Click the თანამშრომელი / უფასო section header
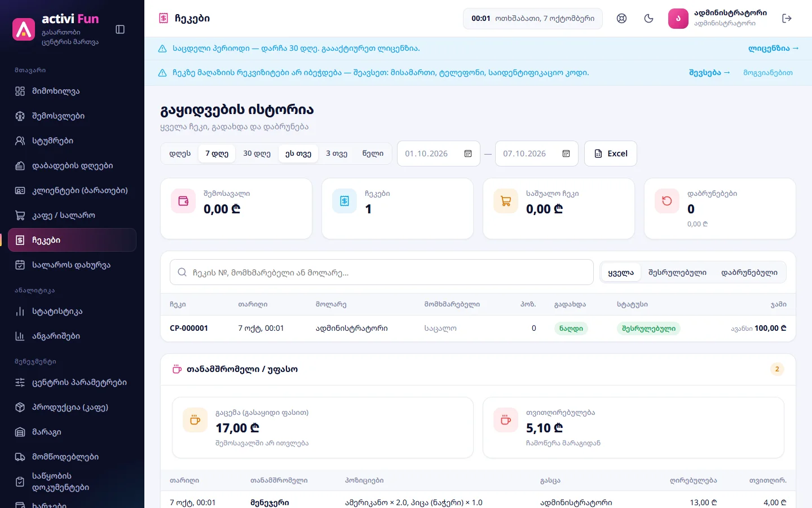Image resolution: width=812 pixels, height=508 pixels. tap(478, 369)
